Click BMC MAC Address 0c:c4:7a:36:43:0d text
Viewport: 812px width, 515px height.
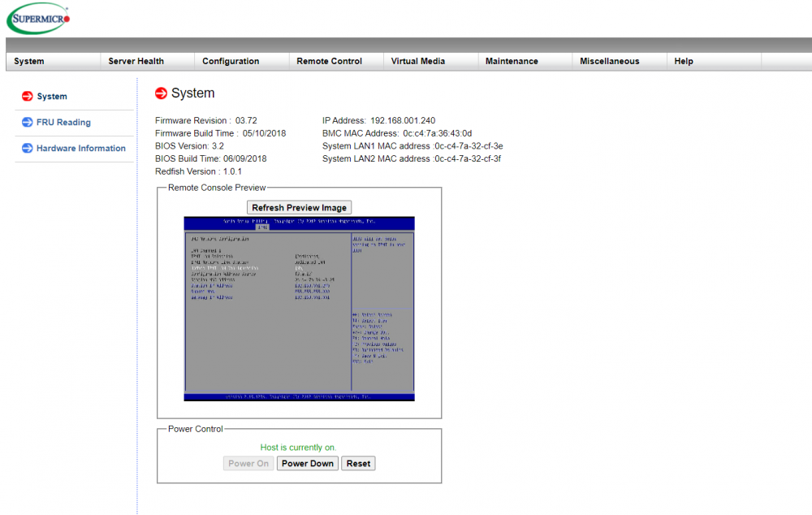[x=397, y=133]
